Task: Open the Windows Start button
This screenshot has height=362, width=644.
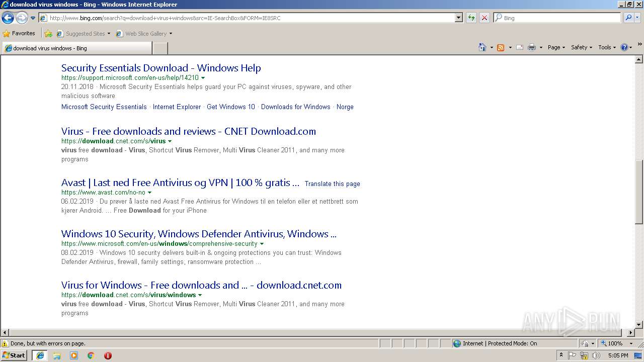Action: pyautogui.click(x=14, y=355)
